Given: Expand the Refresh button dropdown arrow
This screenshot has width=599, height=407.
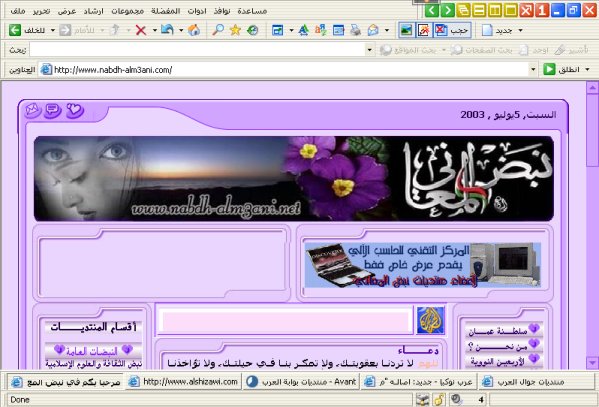Looking at the screenshot, I should point(181,30).
